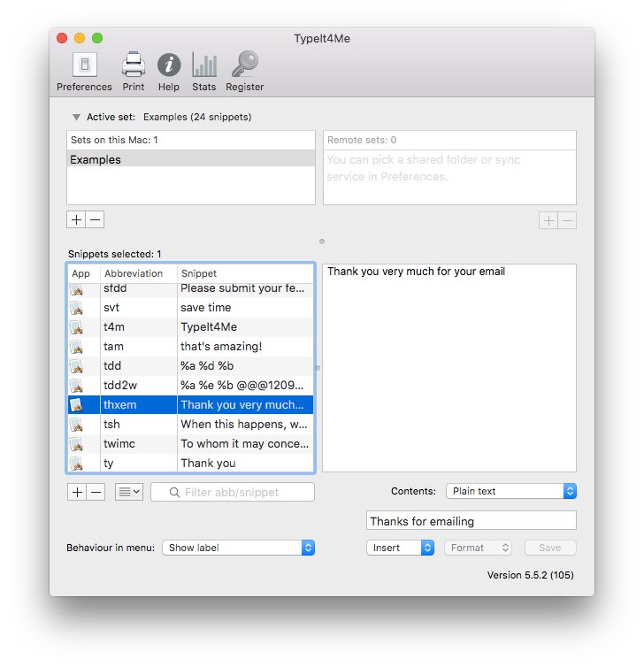Open the Format popup menu

pyautogui.click(x=478, y=548)
